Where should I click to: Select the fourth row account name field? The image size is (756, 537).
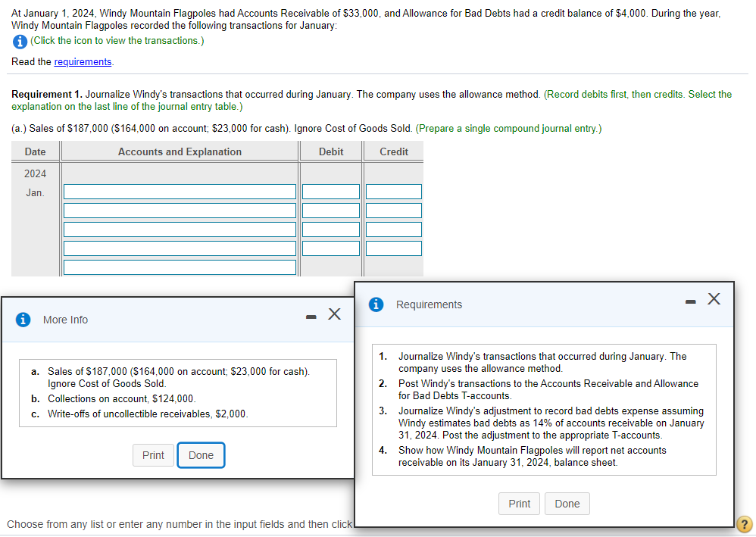[180, 248]
